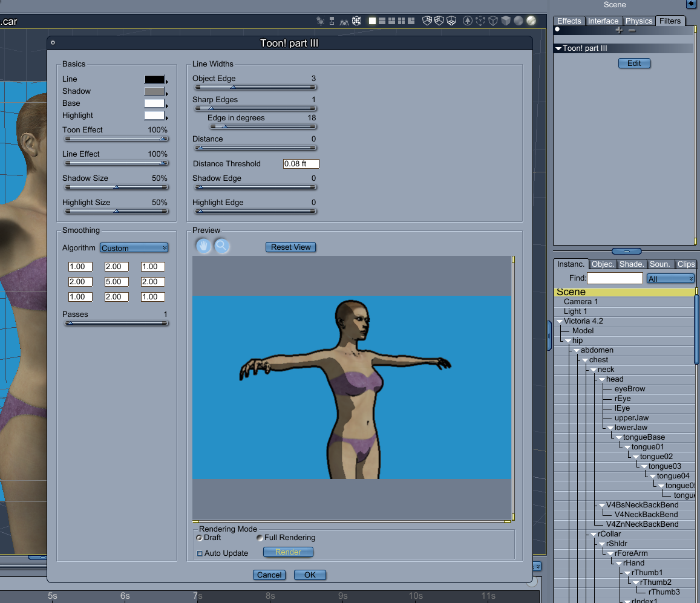Cancel the Toon! part III dialog
700x603 pixels.
coord(269,575)
